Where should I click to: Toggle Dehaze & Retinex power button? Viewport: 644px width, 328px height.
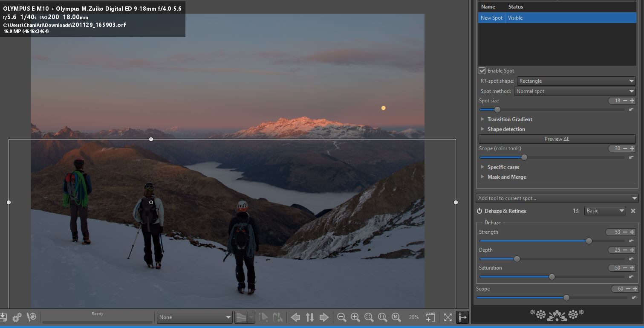[x=479, y=211]
